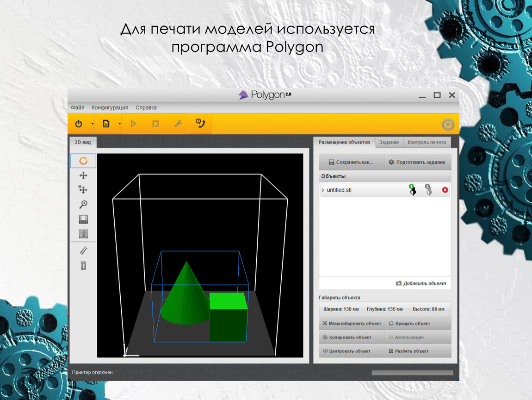Click the Глубина: 135 мм value

pyautogui.click(x=385, y=309)
